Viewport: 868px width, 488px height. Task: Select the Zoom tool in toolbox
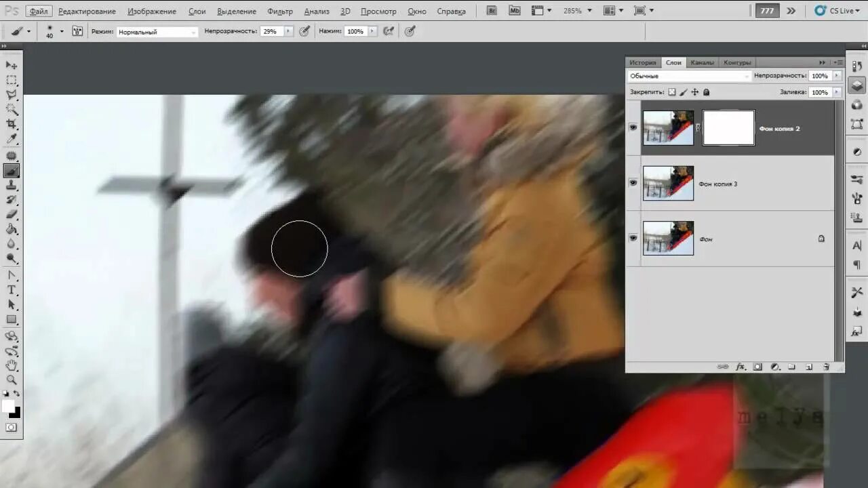pos(12,380)
